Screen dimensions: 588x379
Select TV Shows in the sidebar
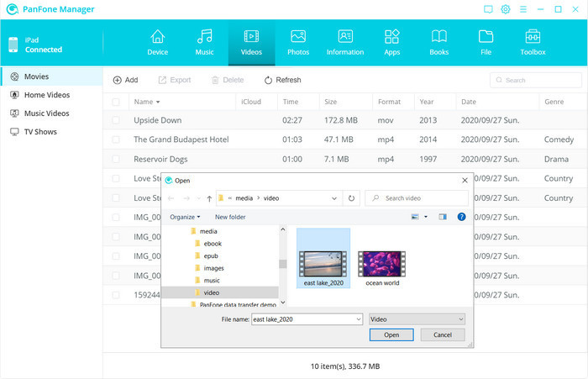pos(52,132)
